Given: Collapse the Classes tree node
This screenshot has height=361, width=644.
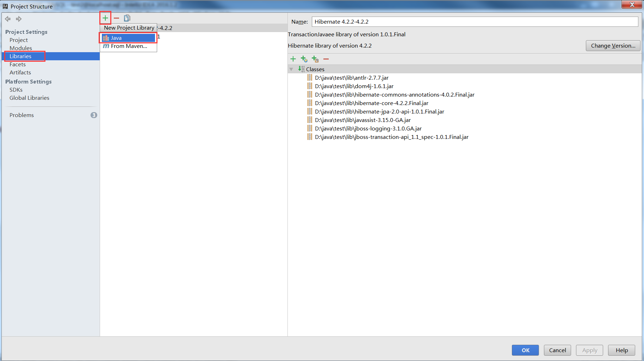Looking at the screenshot, I should point(291,69).
